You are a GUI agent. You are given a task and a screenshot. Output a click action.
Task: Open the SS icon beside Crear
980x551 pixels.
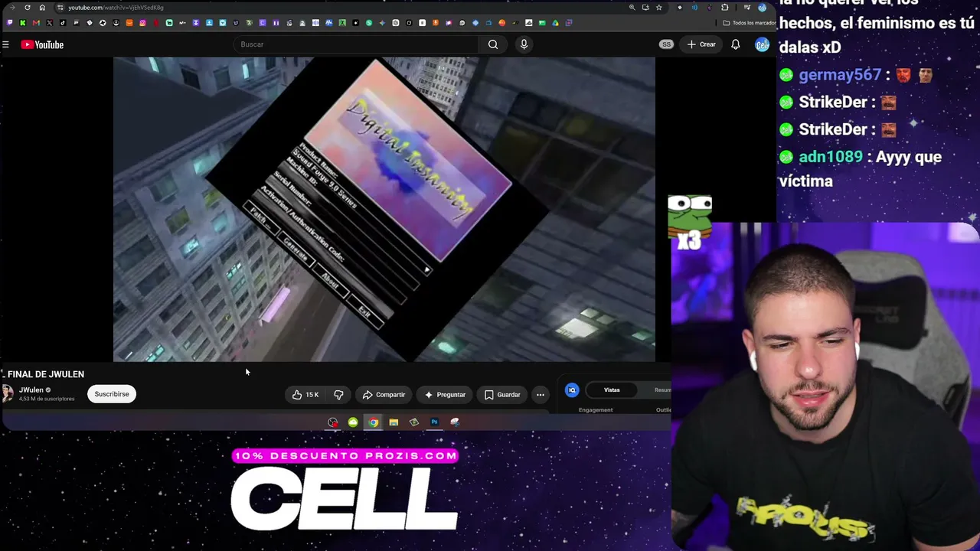pos(666,44)
